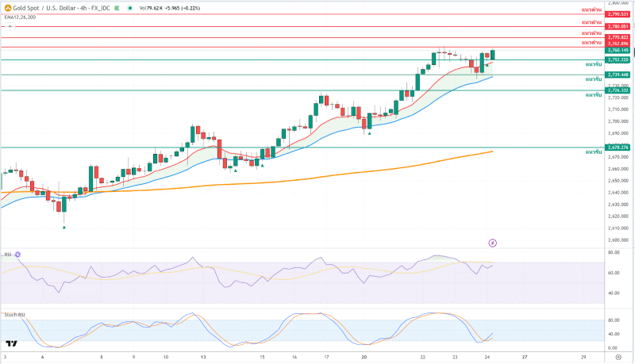Click the purple lightning bolt event icon
Image resolution: width=635 pixels, height=364 pixels.
[x=492, y=243]
